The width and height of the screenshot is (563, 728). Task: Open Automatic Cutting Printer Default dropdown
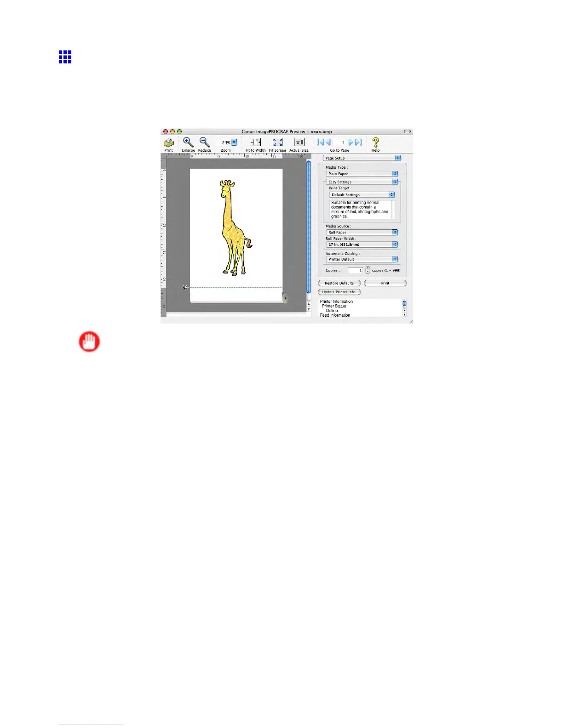pos(362,259)
